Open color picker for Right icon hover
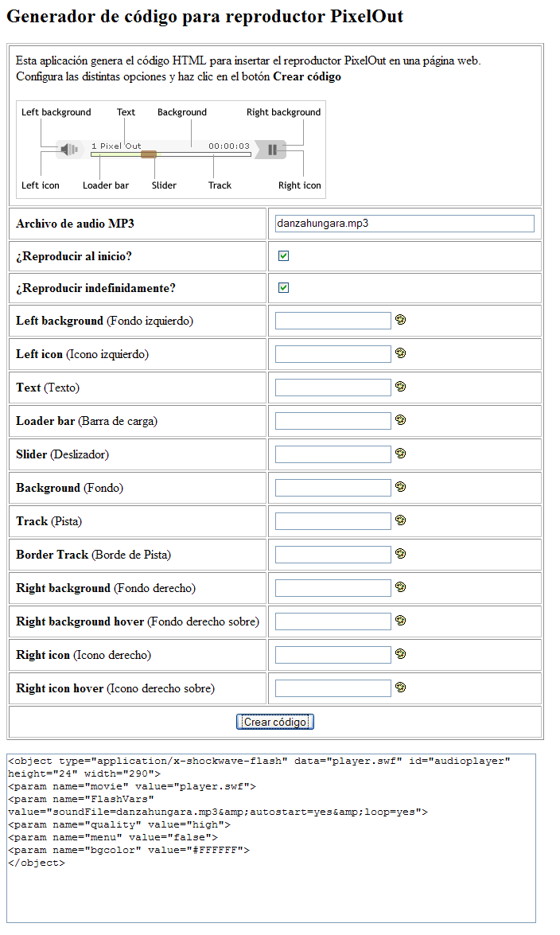The width and height of the screenshot is (560, 935). (401, 688)
